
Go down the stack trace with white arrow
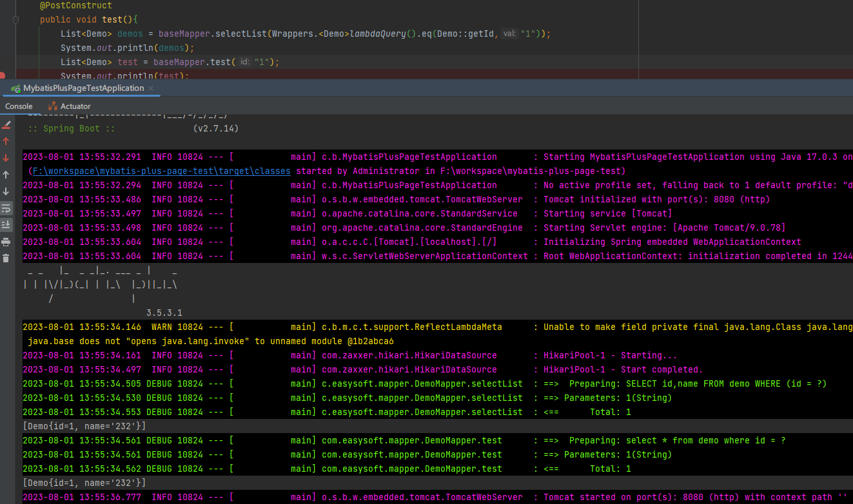point(6,191)
